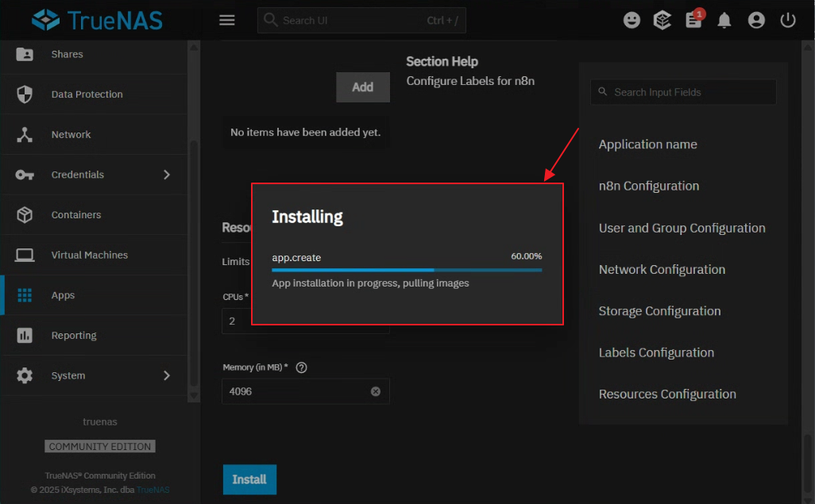815x504 pixels.
Task: Expand the System submenu chevron
Action: (166, 375)
